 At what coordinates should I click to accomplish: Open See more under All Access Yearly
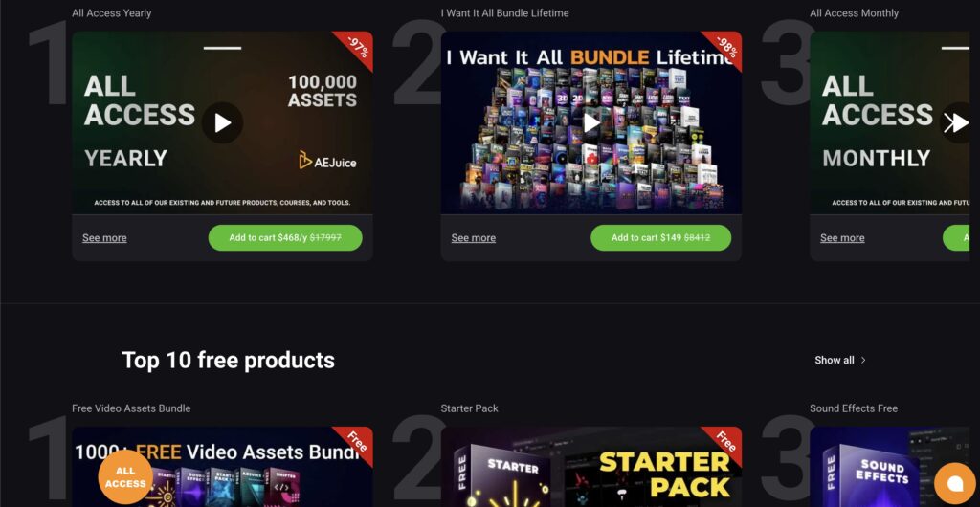pos(104,238)
